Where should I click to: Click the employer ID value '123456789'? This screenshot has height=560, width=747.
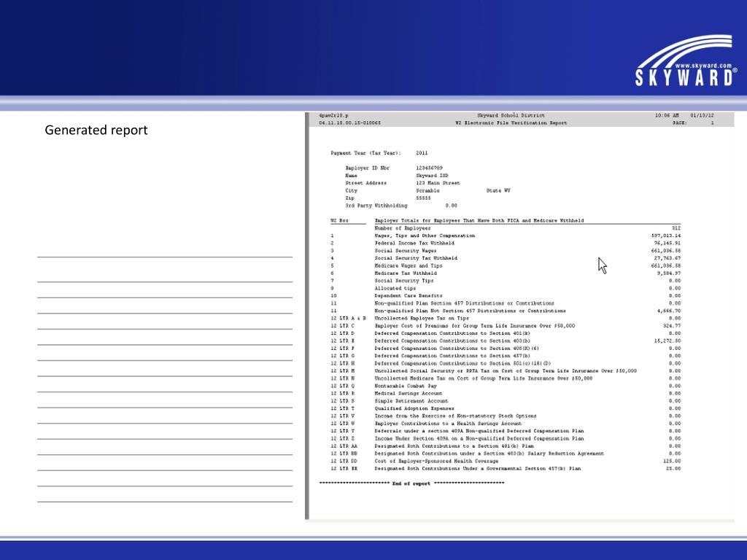tap(429, 168)
